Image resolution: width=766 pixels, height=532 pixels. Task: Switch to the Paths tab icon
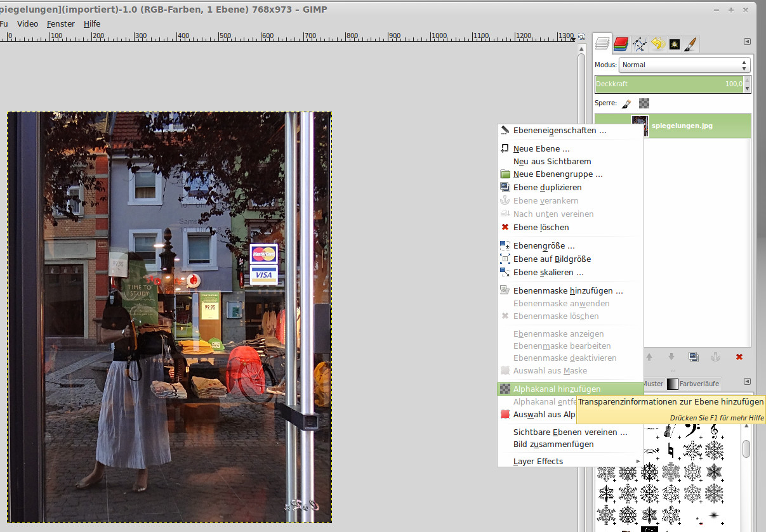tap(639, 44)
